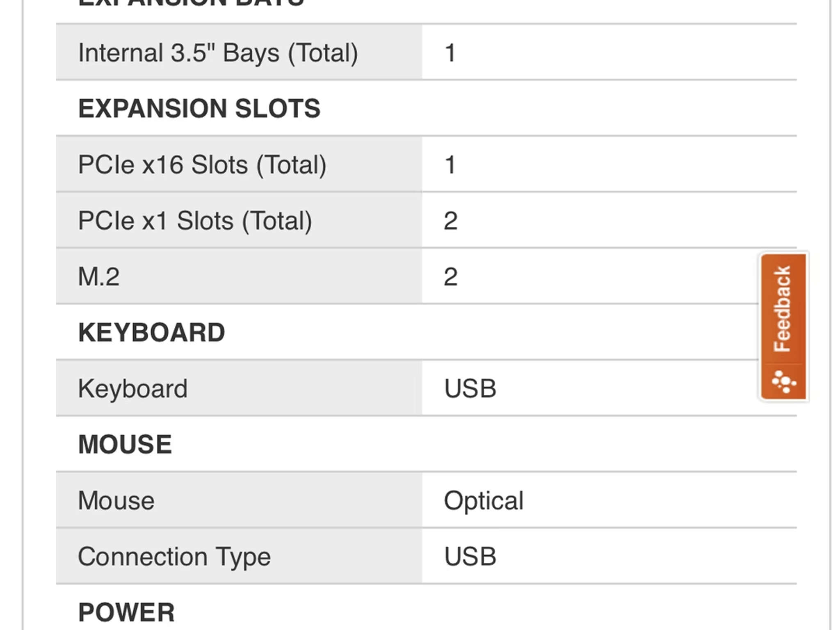
Task: Click the value 1 beside PCIe x16 Slots
Action: [x=450, y=165]
